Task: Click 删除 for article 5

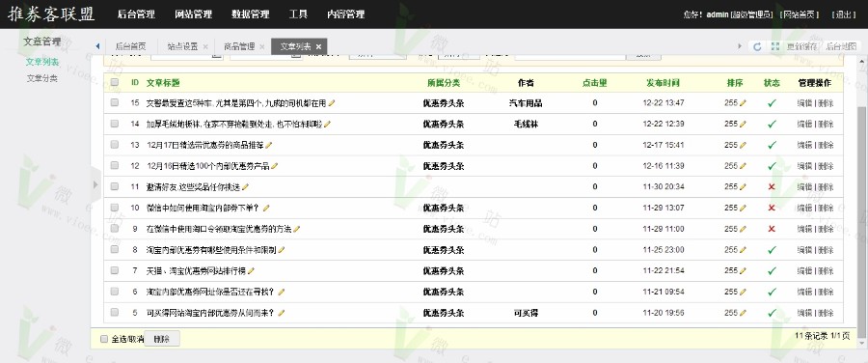Action: (825, 313)
